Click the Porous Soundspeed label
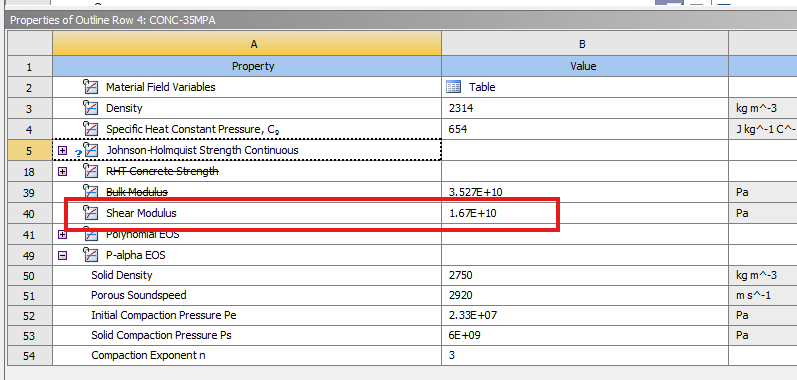The image size is (797, 380). 139,295
